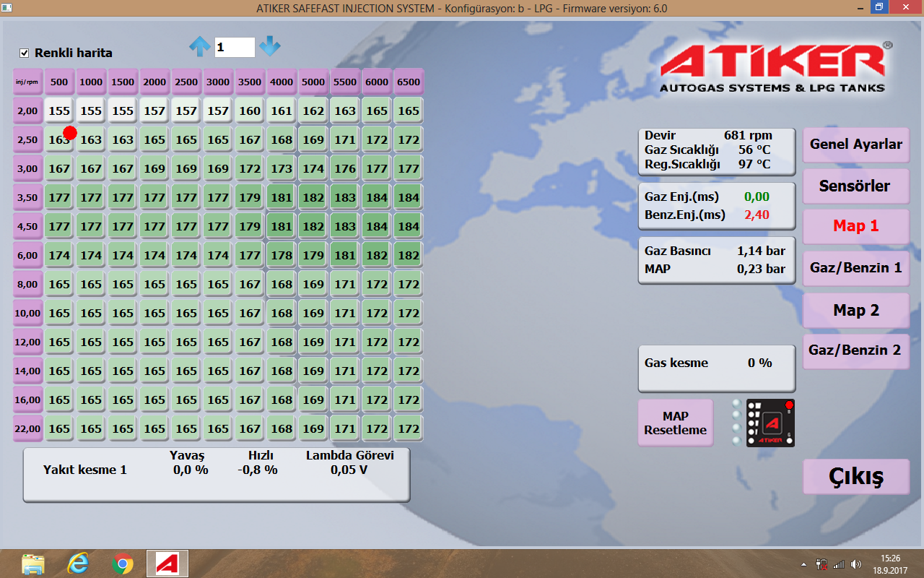Viewport: 924px width, 578px height.
Task: Click the volume icon in system tray
Action: [x=856, y=564]
